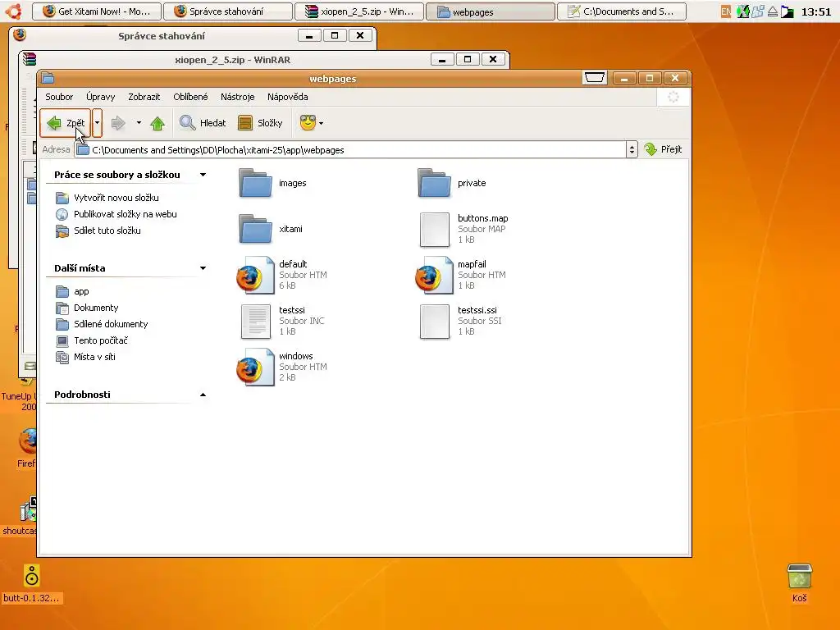Select the buttons.map file icon

pyautogui.click(x=435, y=230)
